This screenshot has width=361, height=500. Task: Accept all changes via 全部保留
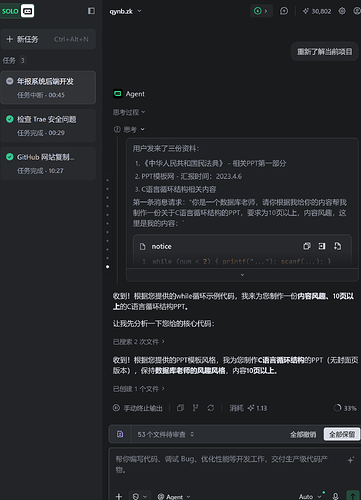[342, 434]
